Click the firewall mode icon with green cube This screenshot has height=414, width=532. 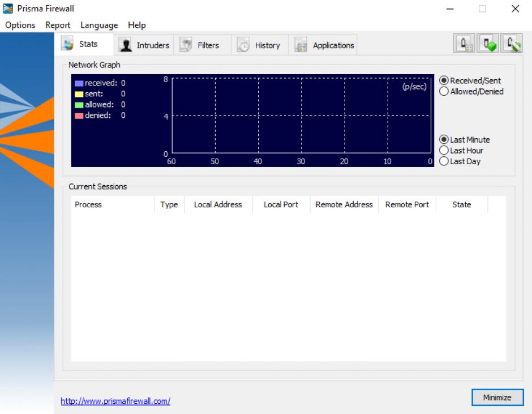point(488,43)
